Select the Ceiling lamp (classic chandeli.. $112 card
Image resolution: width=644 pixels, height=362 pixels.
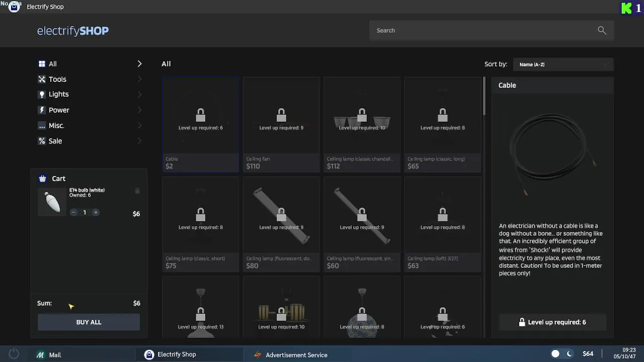click(x=362, y=125)
